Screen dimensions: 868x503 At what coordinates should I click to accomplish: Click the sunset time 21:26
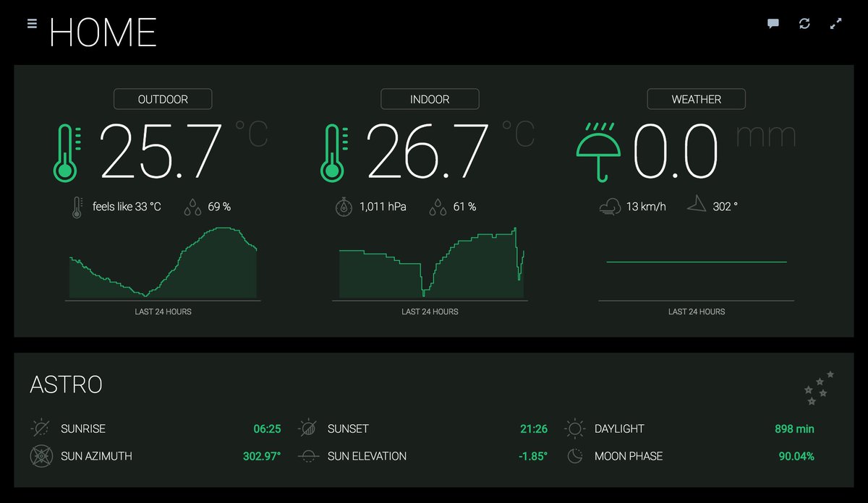534,429
